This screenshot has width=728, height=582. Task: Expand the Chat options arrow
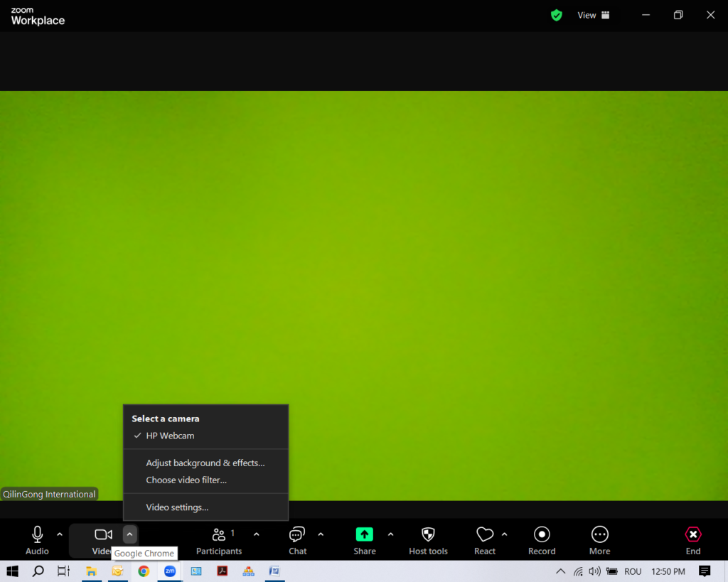point(321,534)
